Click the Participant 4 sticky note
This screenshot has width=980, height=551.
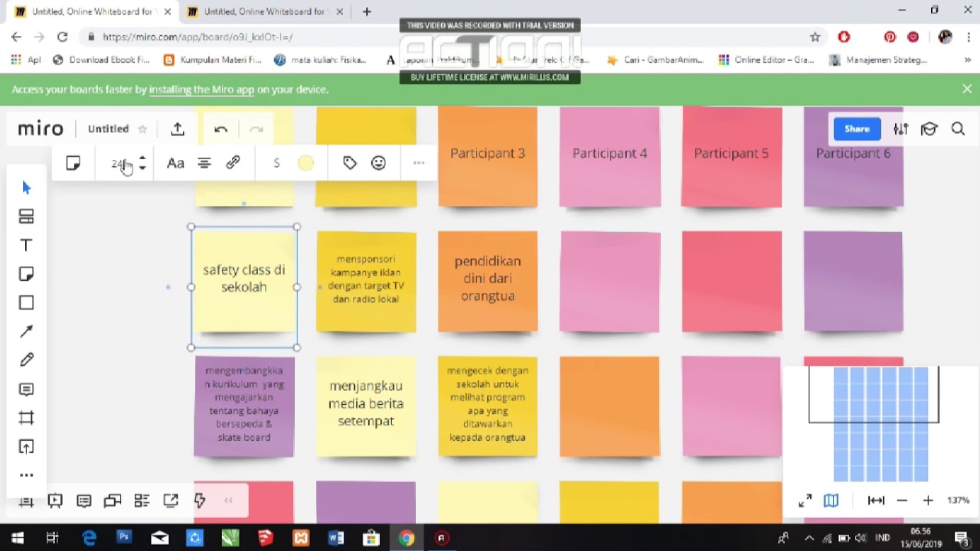609,156
